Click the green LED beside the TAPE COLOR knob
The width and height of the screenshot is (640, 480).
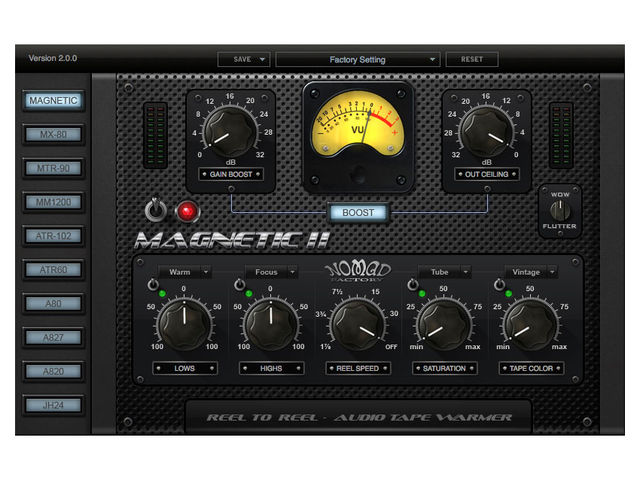tap(509, 293)
